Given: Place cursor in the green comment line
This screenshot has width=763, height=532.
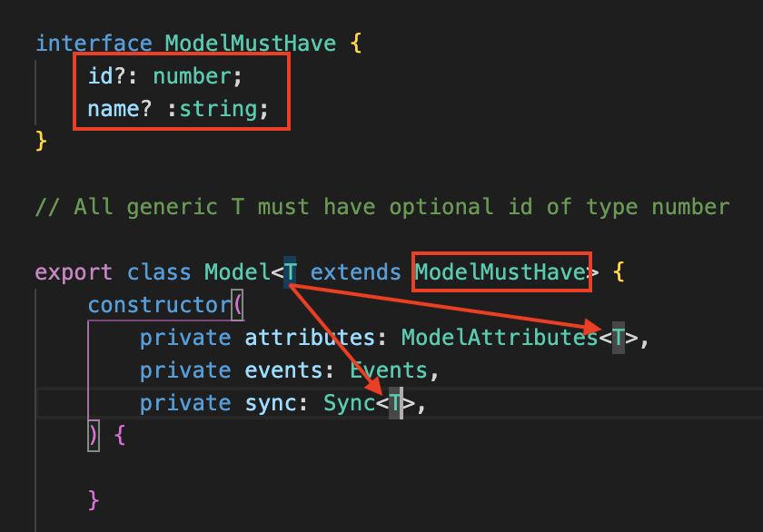Looking at the screenshot, I should (382, 207).
